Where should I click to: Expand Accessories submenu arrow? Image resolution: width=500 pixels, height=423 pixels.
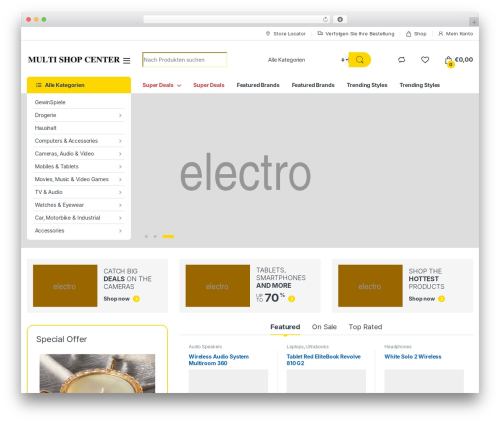(x=120, y=231)
